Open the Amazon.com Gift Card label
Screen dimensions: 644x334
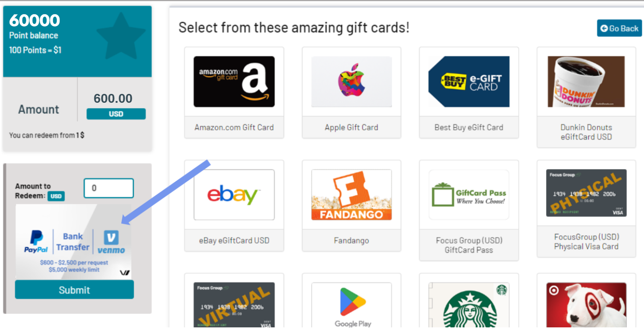coord(234,127)
